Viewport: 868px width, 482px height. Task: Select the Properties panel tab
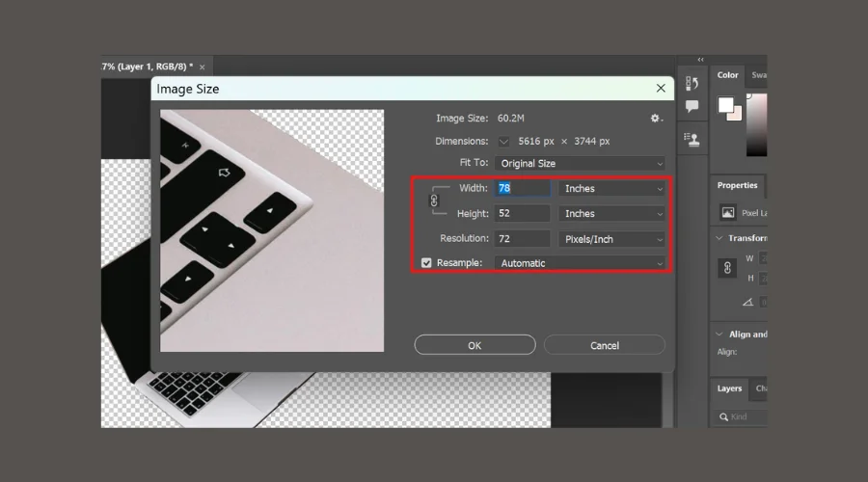[x=738, y=185]
